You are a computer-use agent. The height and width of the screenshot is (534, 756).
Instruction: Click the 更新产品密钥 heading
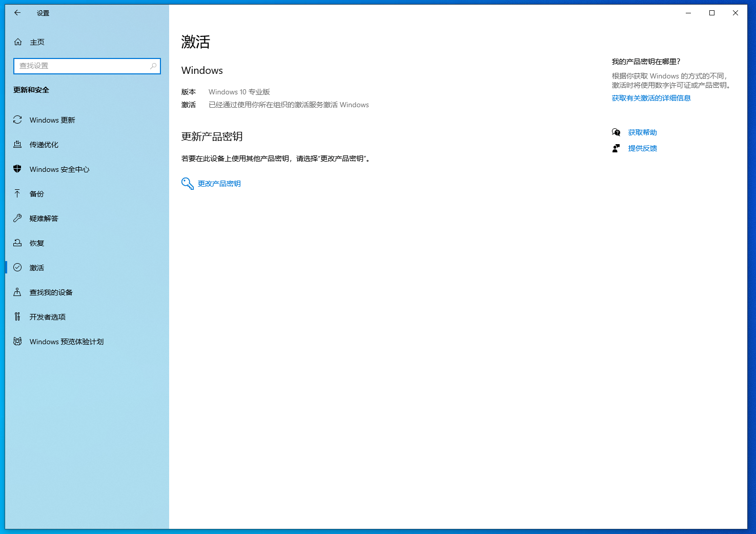coord(212,136)
